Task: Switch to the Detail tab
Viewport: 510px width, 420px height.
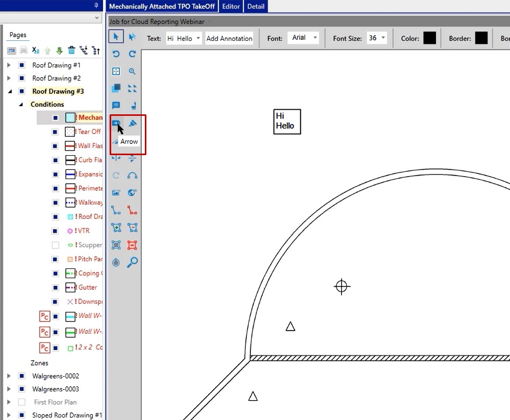Action: click(x=256, y=6)
